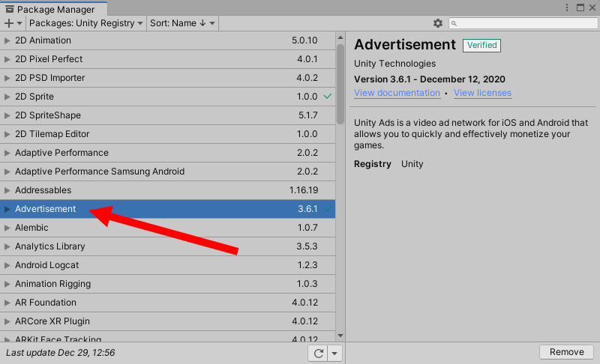The image size is (600, 364).
Task: Select the AR Foundation package
Action: pos(167,303)
